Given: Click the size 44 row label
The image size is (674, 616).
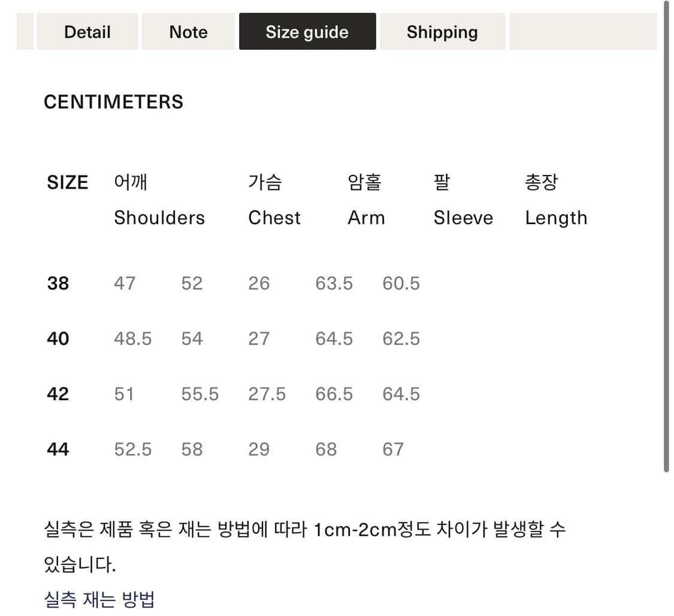Looking at the screenshot, I should [58, 449].
